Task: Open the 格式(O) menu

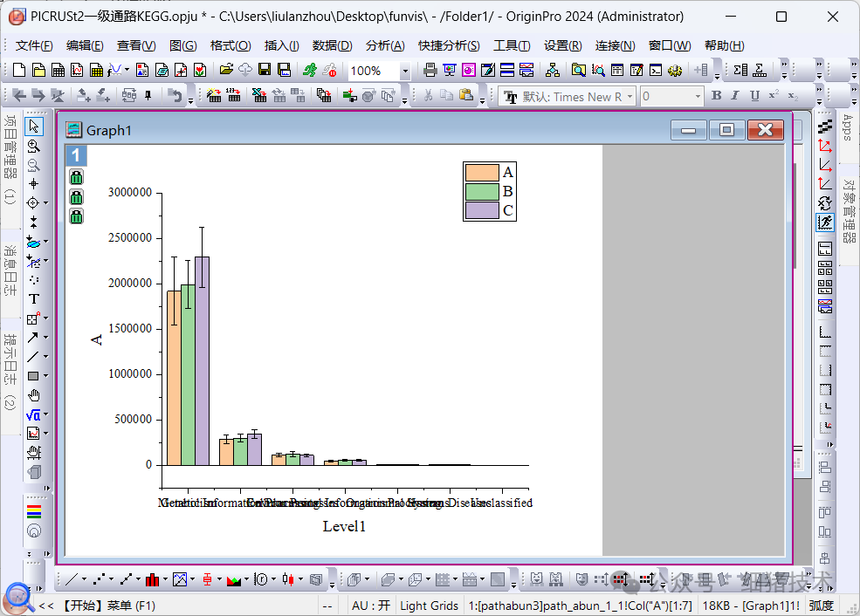Action: [x=230, y=45]
